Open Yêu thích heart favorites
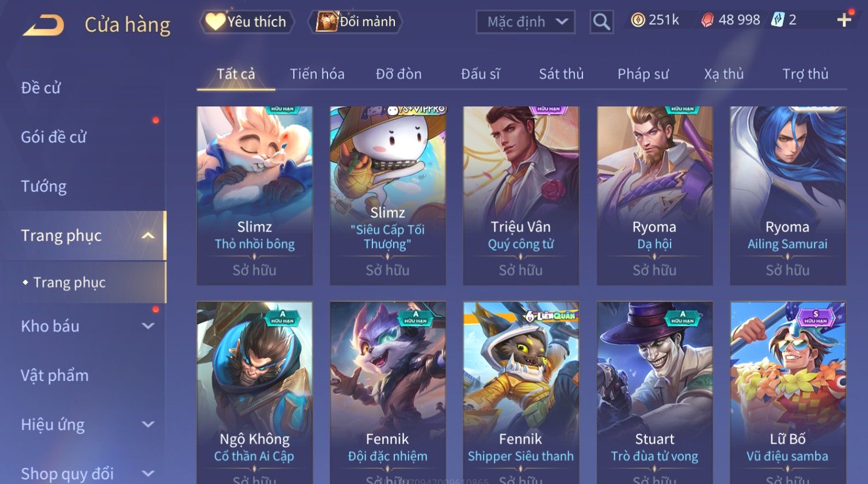This screenshot has height=484, width=868. pos(247,22)
